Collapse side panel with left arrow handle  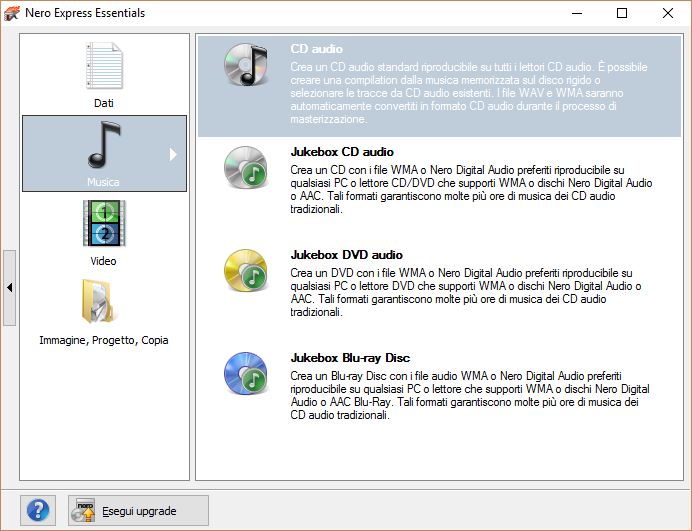[9, 288]
